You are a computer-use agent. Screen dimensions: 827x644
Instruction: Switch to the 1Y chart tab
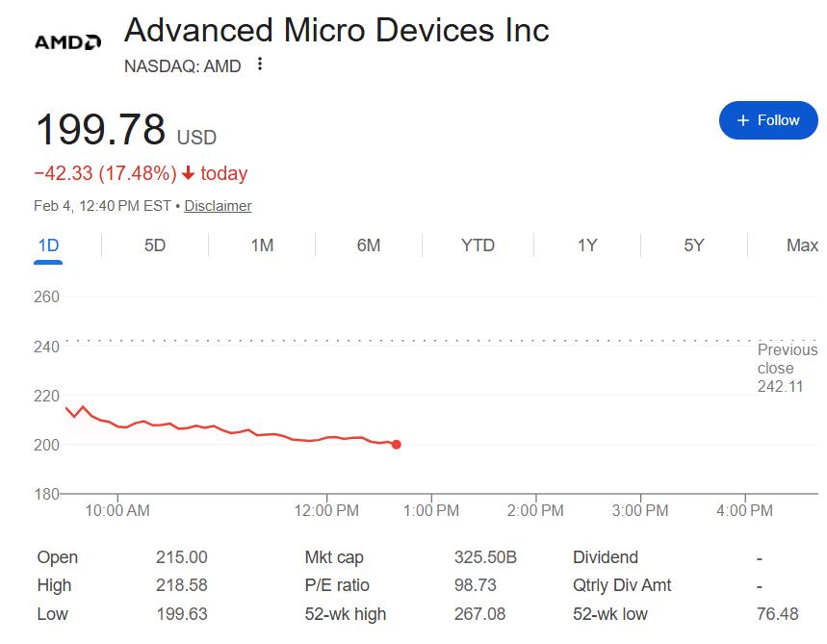click(587, 245)
